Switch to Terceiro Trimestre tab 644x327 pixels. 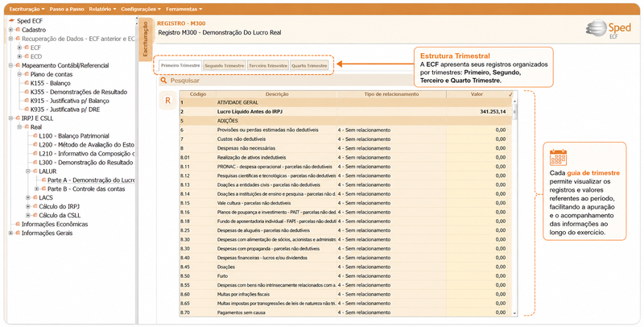coord(268,66)
